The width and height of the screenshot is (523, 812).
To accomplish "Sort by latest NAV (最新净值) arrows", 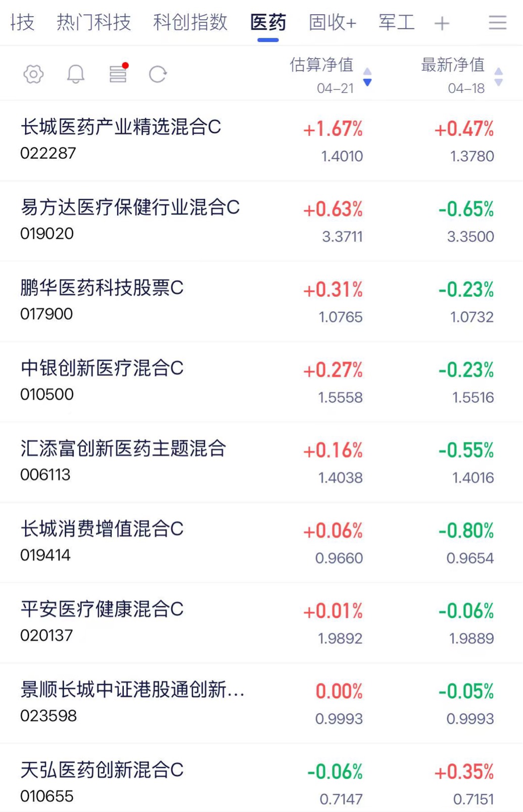I will (x=499, y=77).
